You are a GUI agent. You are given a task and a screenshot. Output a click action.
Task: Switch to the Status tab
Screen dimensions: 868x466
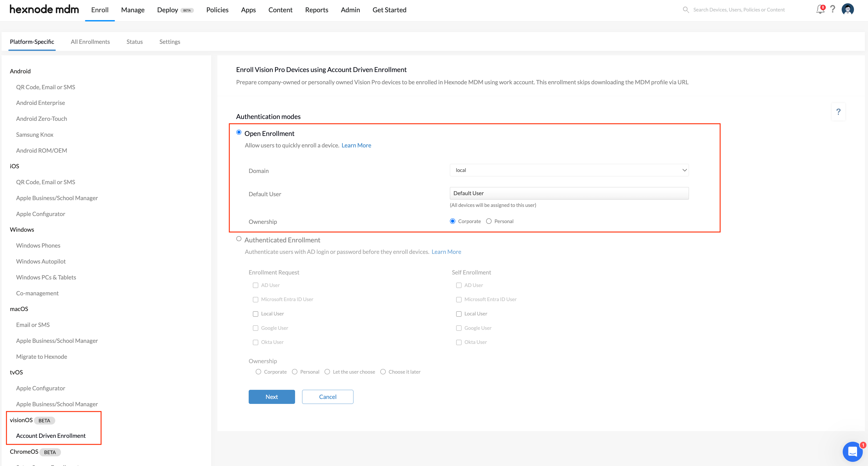135,41
